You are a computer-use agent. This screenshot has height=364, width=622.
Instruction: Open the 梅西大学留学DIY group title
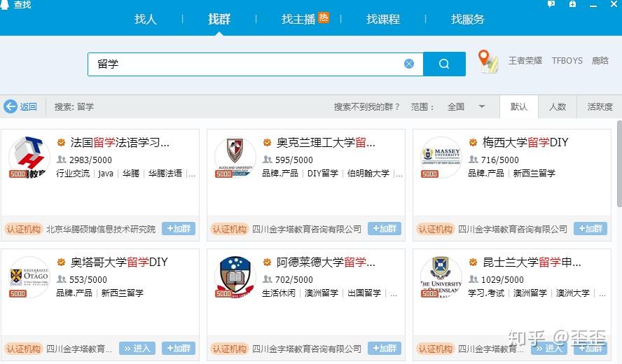pos(525,142)
